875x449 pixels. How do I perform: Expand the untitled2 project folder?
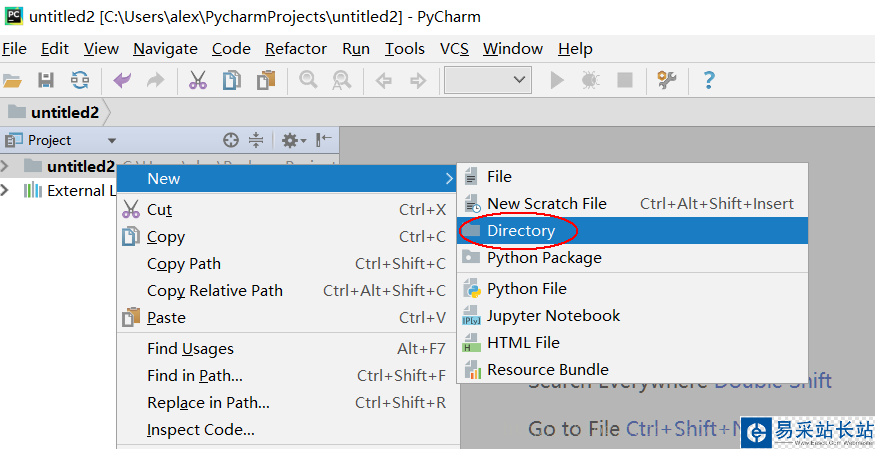pyautogui.click(x=7, y=166)
